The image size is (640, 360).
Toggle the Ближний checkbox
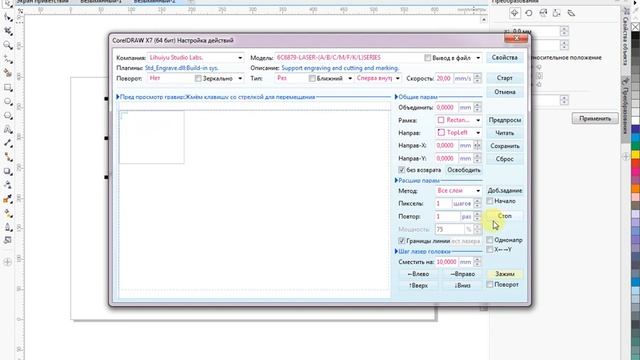(x=312, y=78)
